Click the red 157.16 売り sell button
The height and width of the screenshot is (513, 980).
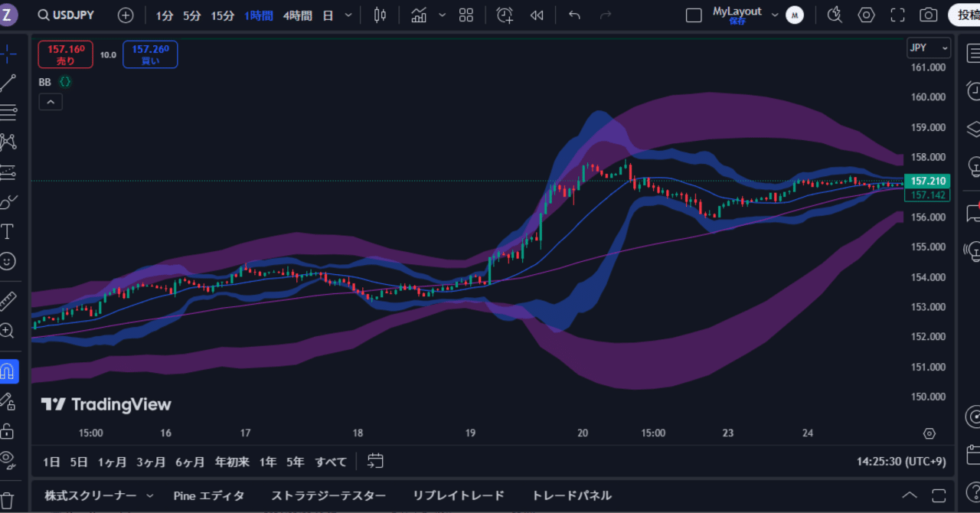pyautogui.click(x=66, y=54)
